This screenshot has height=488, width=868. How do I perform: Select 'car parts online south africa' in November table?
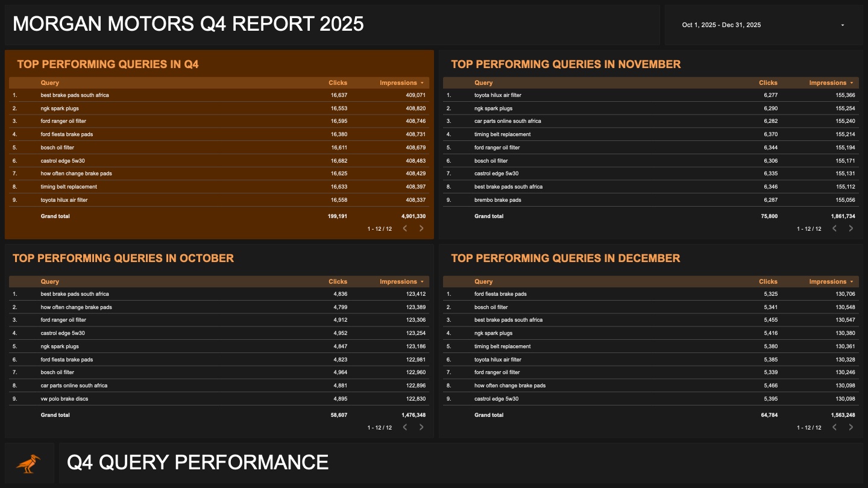(x=508, y=121)
